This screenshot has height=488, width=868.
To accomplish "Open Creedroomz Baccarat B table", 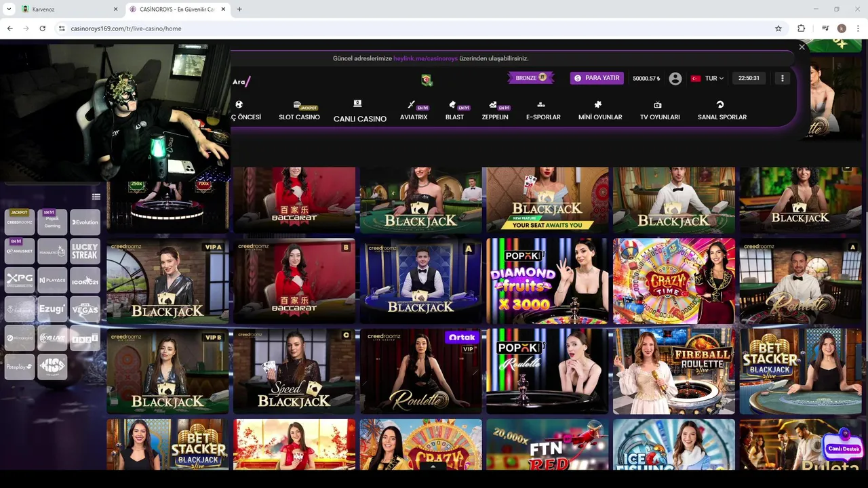I will (x=294, y=281).
